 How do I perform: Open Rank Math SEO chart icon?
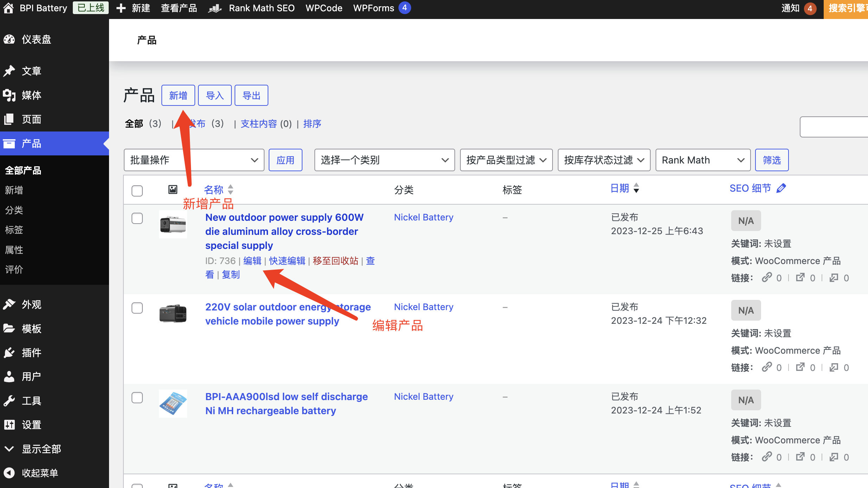[215, 8]
